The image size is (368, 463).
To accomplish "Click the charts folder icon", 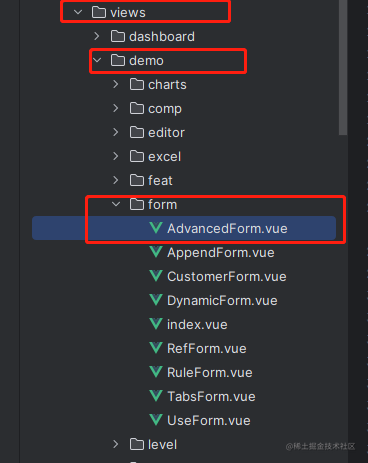I will pos(137,84).
